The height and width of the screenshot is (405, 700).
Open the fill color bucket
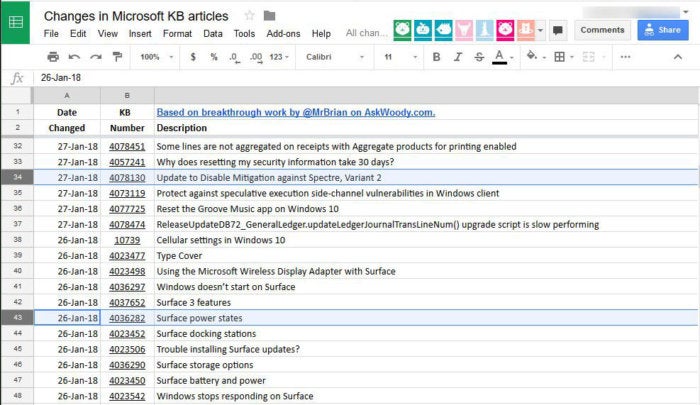[x=531, y=56]
